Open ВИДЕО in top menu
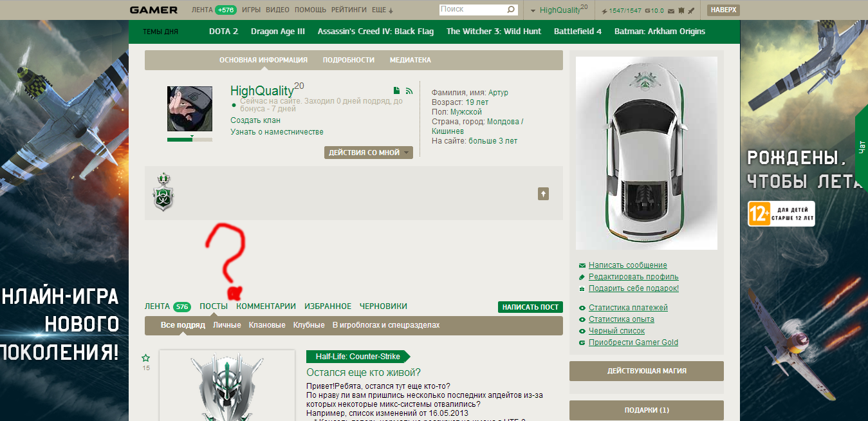868x421 pixels. (277, 10)
